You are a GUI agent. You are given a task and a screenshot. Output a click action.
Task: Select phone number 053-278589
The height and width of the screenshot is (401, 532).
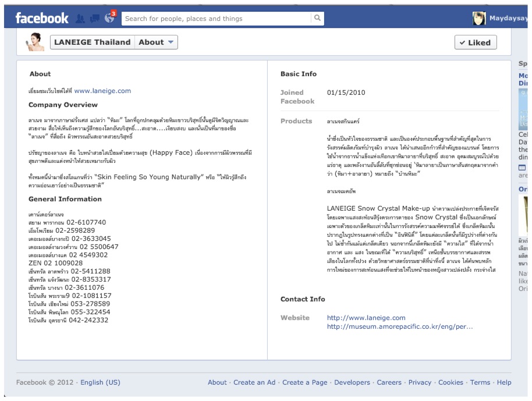90,304
